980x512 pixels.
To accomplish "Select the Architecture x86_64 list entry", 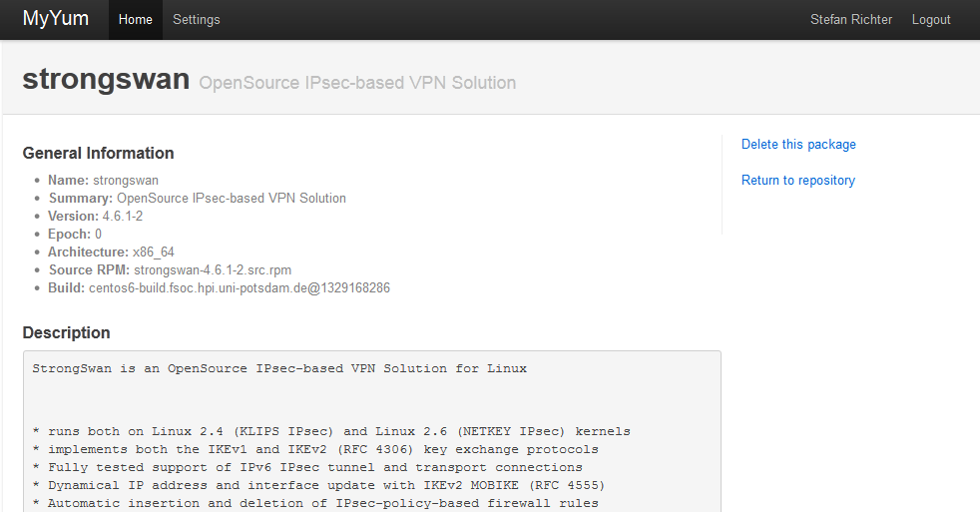I will click(111, 252).
